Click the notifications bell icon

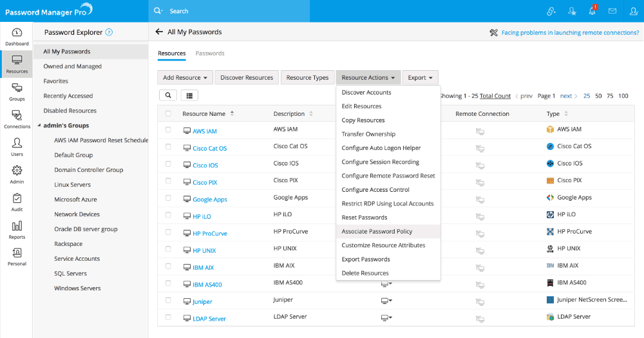(592, 11)
